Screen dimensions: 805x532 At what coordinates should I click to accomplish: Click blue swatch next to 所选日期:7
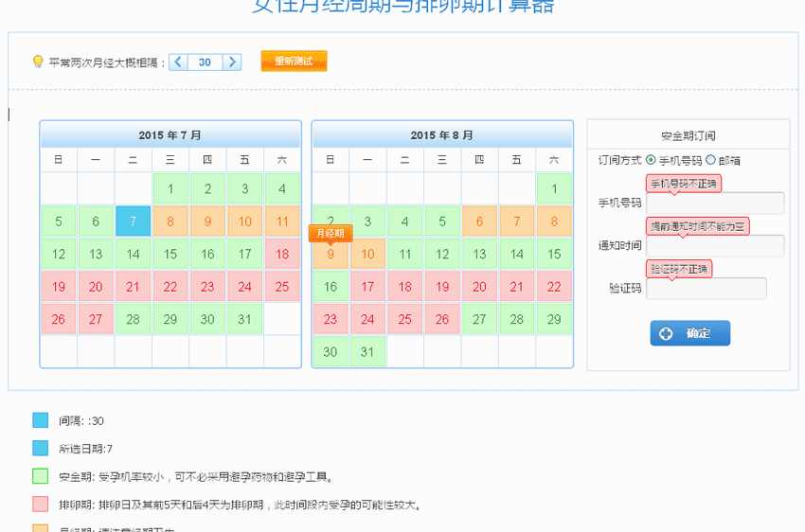tap(40, 448)
